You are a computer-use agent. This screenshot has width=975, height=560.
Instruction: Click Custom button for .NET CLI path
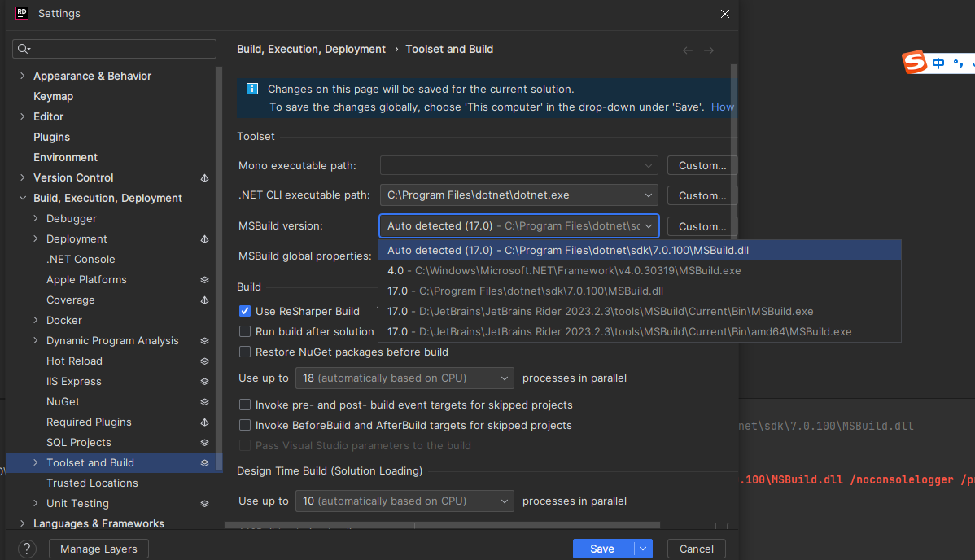coord(702,195)
